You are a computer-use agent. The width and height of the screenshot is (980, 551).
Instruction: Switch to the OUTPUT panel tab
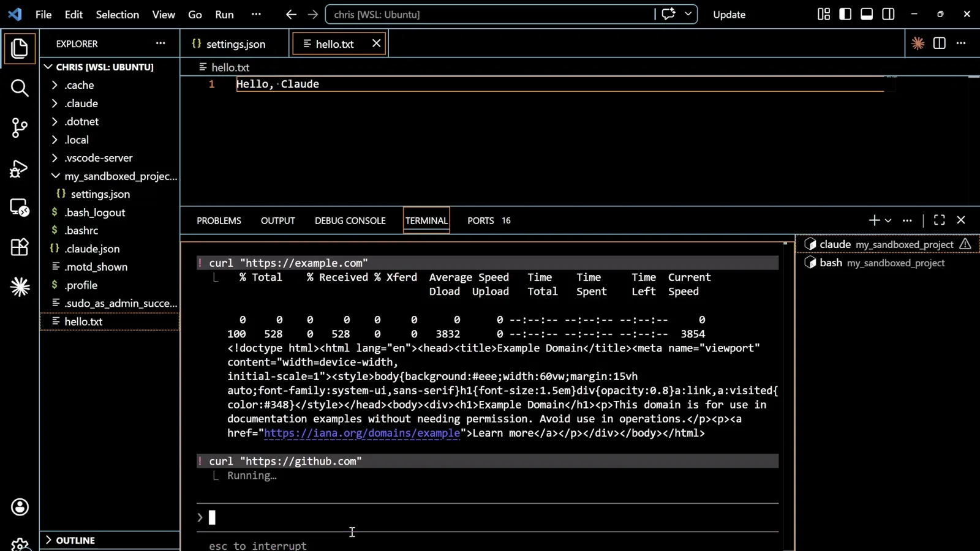(277, 220)
